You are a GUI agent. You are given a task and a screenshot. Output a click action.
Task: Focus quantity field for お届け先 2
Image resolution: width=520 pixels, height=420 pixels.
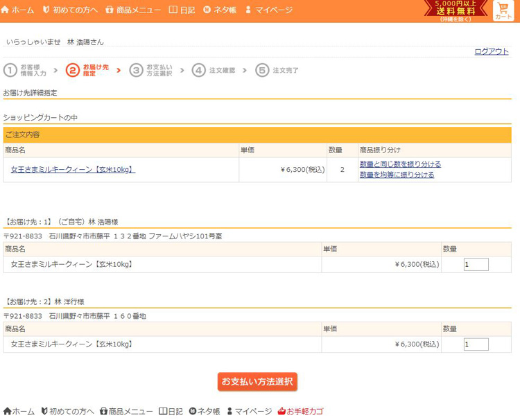pyautogui.click(x=476, y=344)
